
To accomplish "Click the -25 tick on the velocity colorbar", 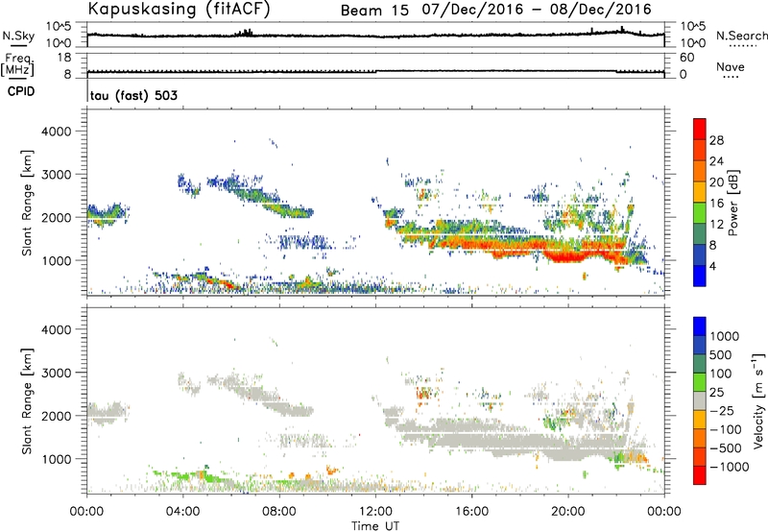I will tap(722, 410).
